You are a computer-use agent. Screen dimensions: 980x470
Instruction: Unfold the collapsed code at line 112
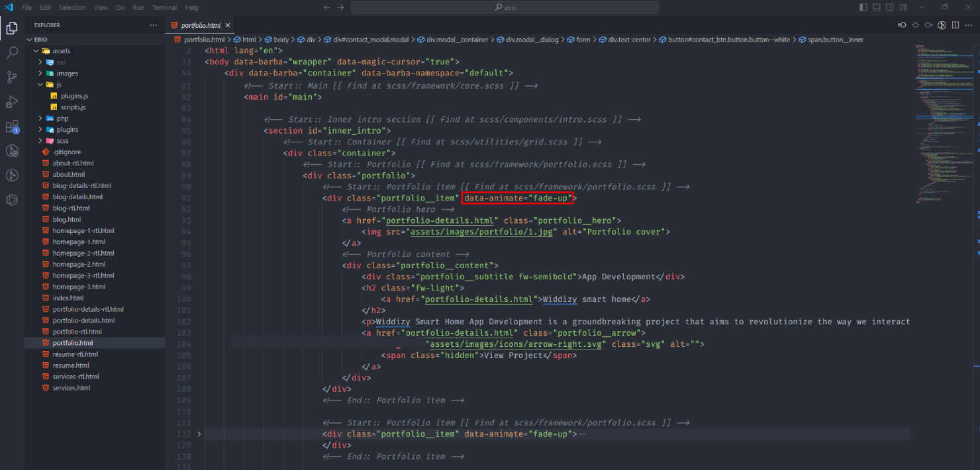click(x=200, y=434)
